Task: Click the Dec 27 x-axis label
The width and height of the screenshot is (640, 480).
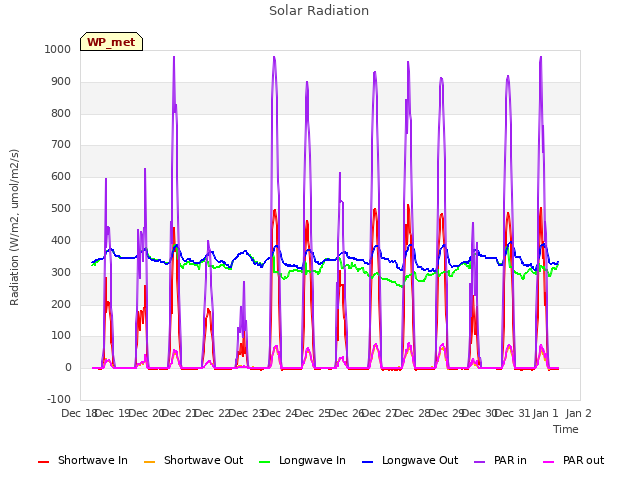Action: coord(379,413)
